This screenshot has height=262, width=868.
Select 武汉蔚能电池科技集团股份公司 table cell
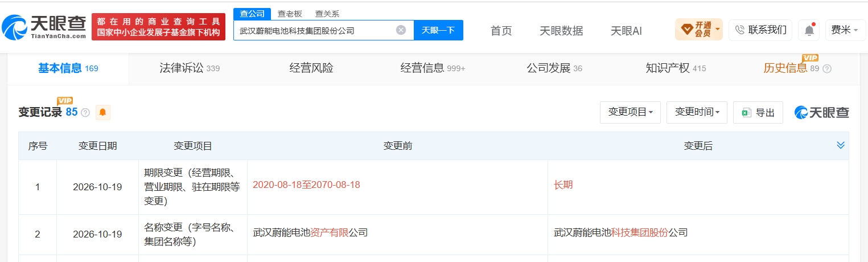coord(621,232)
